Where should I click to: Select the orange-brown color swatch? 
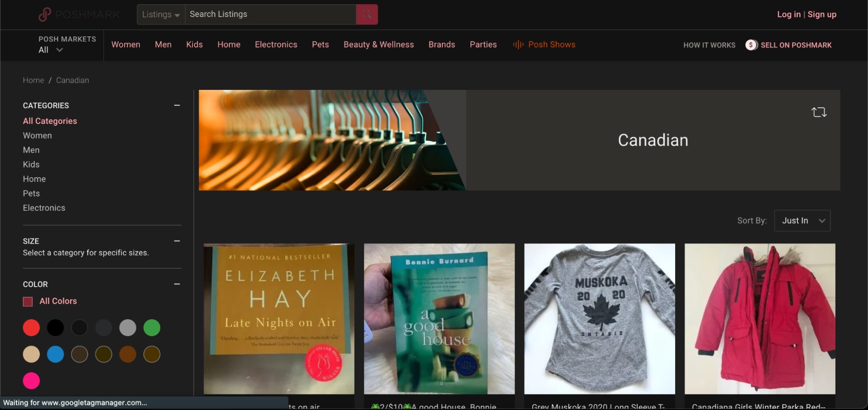(128, 354)
